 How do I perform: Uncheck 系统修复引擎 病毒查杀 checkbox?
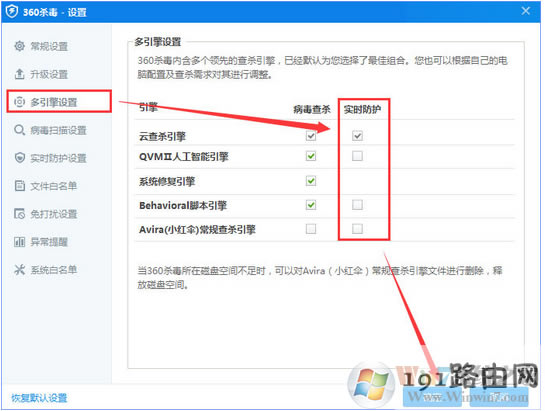tap(311, 181)
